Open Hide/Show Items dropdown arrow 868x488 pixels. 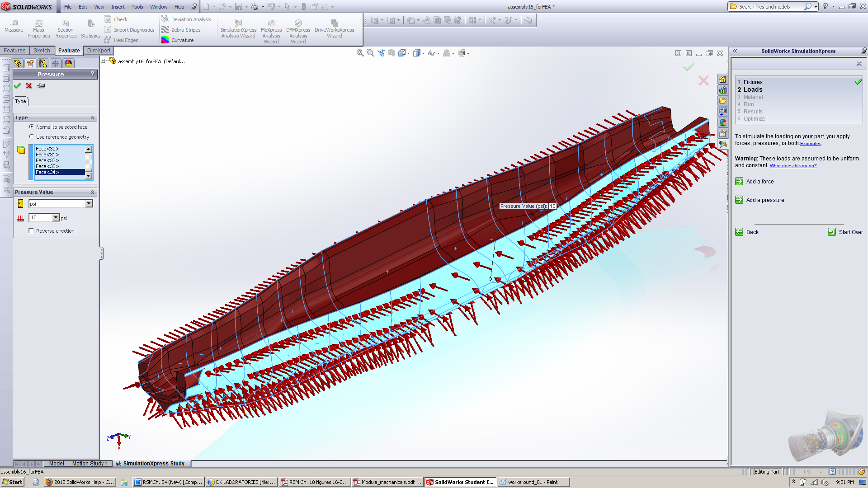tap(438, 54)
